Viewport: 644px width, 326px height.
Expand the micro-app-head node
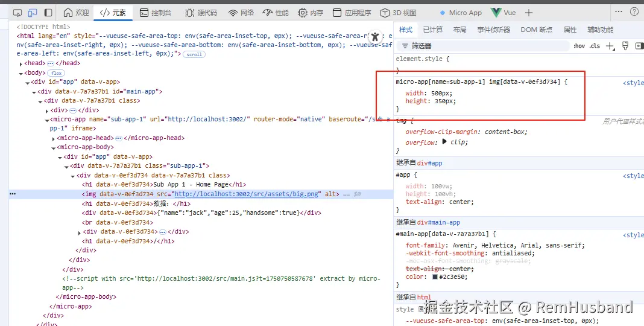tap(54, 139)
